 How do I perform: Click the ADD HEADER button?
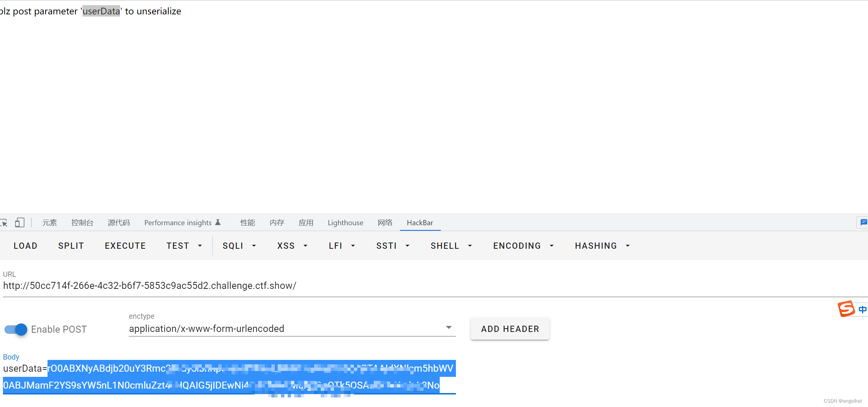pos(510,329)
